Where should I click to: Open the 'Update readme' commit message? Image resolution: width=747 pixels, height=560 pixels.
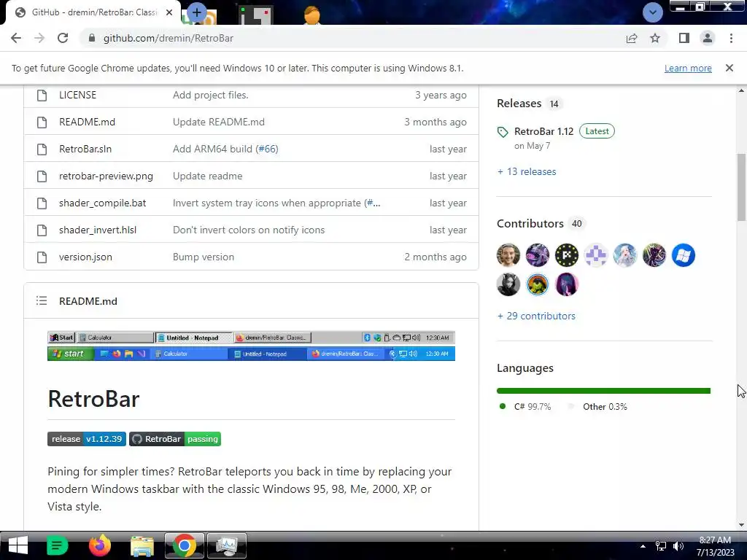pyautogui.click(x=208, y=176)
